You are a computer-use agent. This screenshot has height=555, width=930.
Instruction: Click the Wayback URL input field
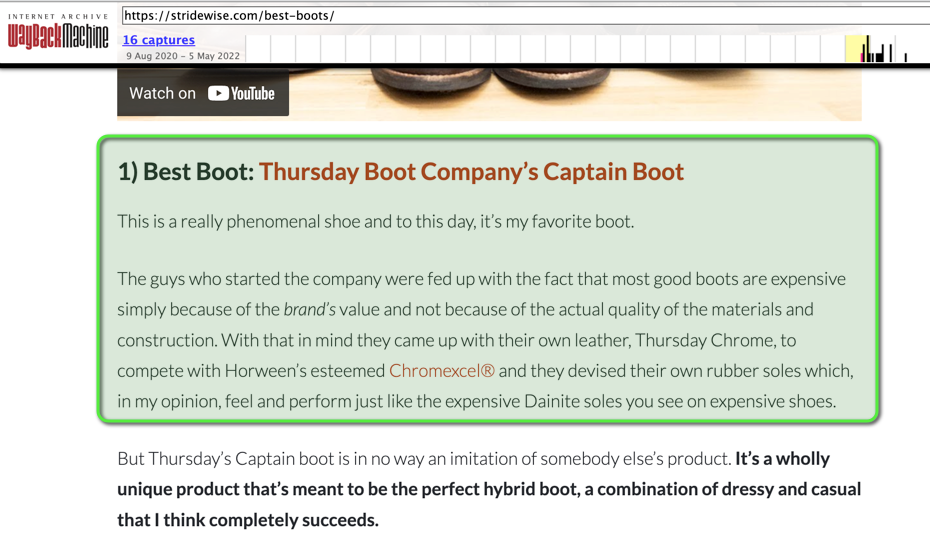pyautogui.click(x=525, y=15)
